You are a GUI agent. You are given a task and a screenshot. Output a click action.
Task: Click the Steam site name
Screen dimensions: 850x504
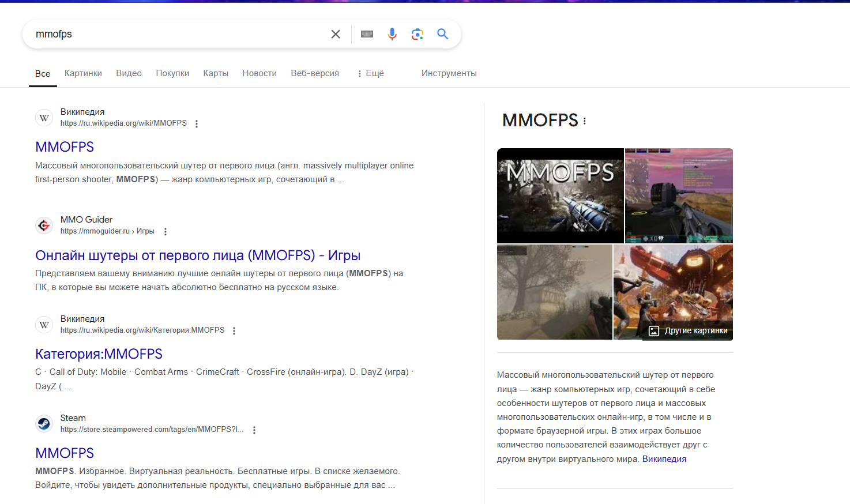[73, 418]
